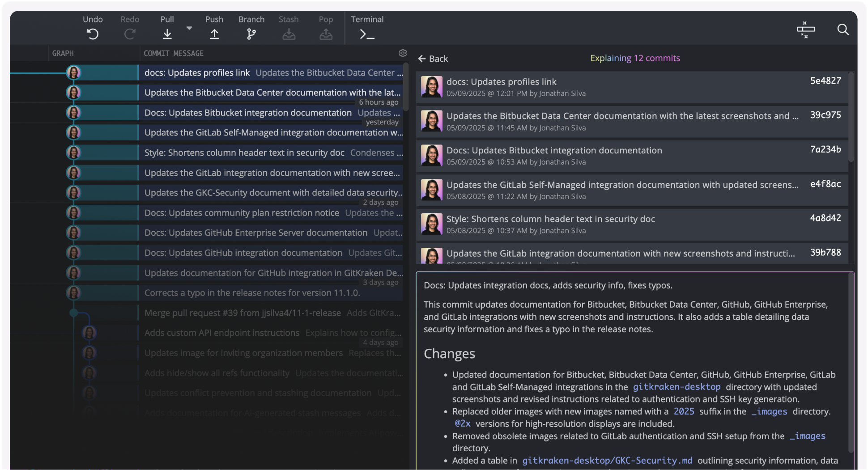Click the Pop stash icon
Viewport: 868px width, 470px height.
click(x=326, y=34)
